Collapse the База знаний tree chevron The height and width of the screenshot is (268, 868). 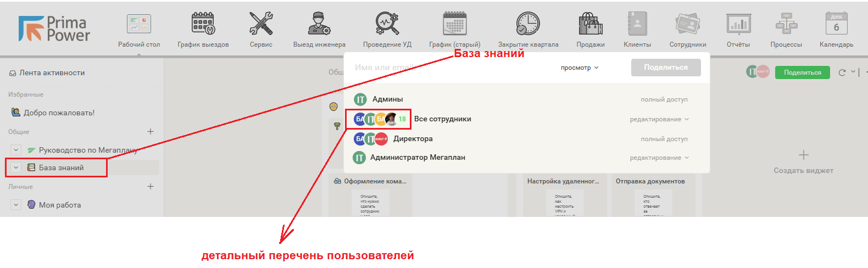tap(16, 168)
